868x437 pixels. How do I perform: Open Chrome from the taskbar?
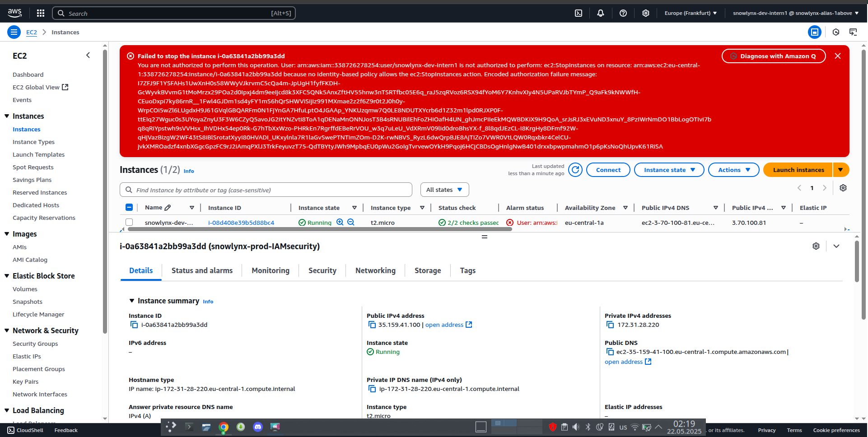pos(224,427)
